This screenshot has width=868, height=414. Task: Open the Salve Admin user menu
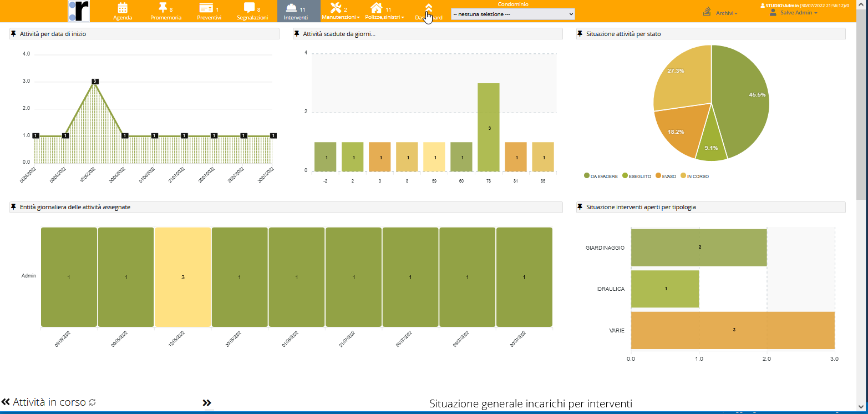tap(799, 12)
